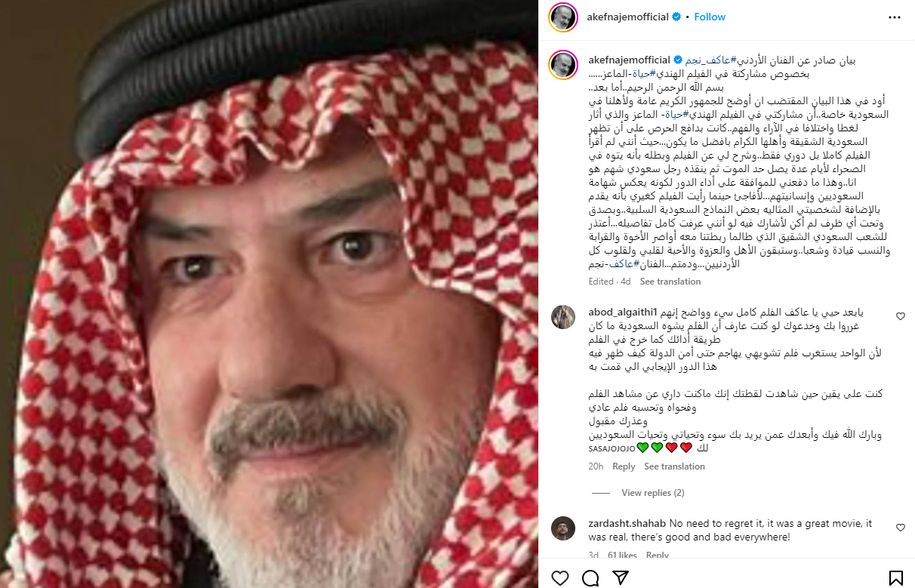Open zardasht.shahab's avatar
Viewport: 915px width, 588px height.
click(x=563, y=528)
